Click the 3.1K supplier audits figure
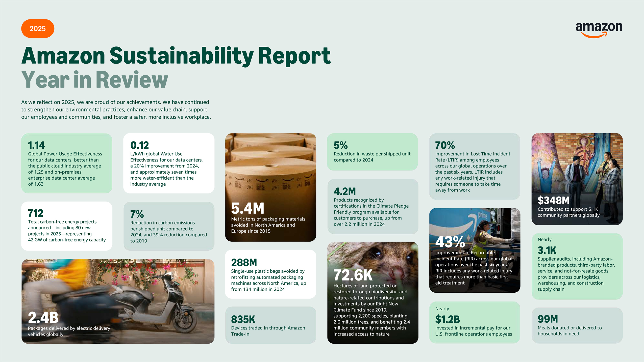 [547, 250]
